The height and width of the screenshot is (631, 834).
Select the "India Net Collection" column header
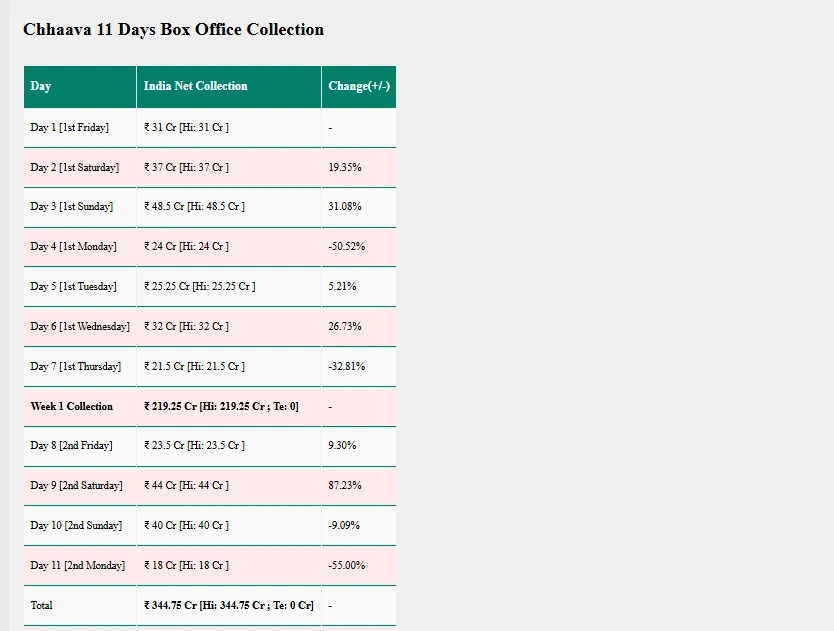pyautogui.click(x=195, y=86)
